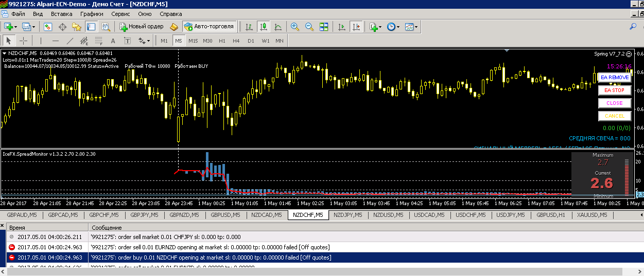Toggle the chart auto scroll button
Viewport: 644px width, 276px height.
(342, 26)
